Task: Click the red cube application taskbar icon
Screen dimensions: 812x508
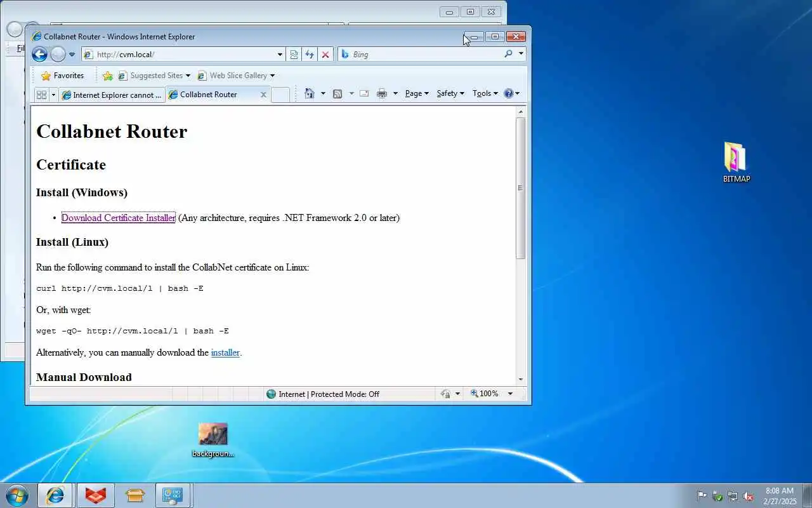Action: click(x=95, y=495)
